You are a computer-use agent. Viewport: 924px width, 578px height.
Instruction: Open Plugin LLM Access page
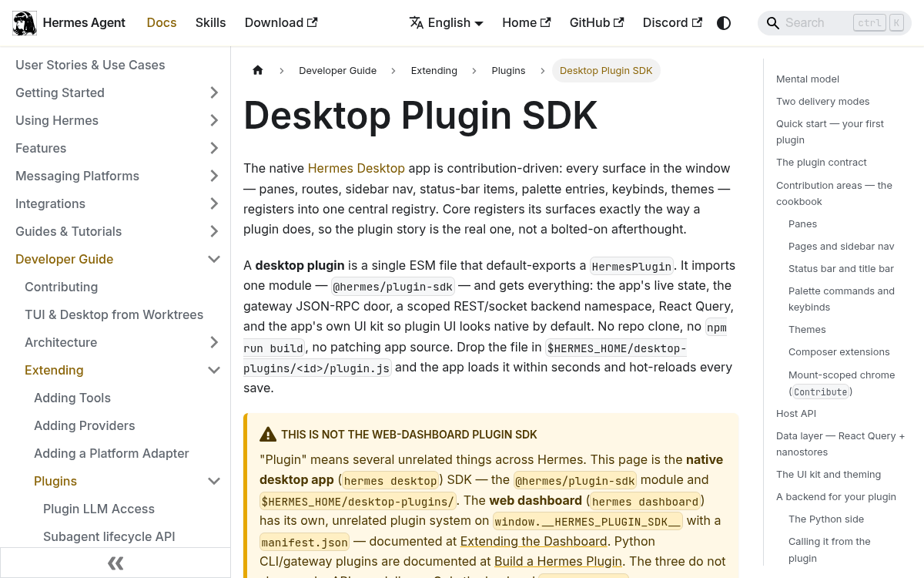(x=99, y=509)
